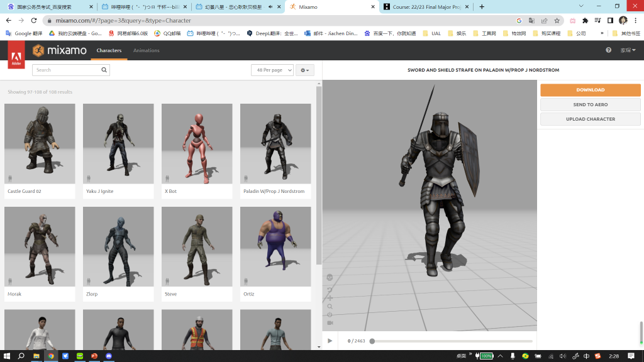Click the DOWNLOAD button

[x=590, y=90]
